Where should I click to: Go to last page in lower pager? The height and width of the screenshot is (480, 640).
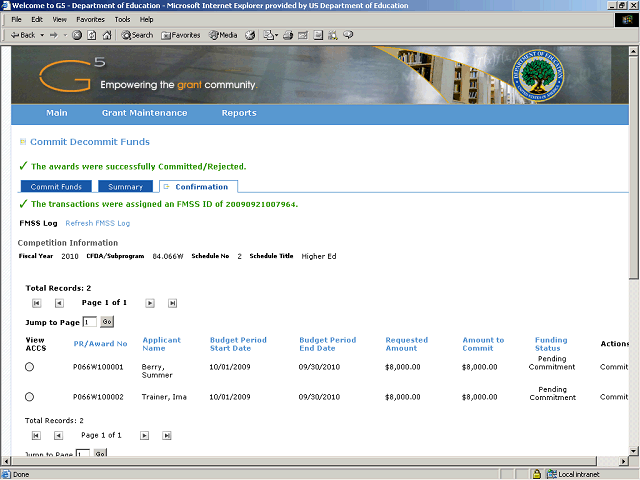pyautogui.click(x=167, y=436)
